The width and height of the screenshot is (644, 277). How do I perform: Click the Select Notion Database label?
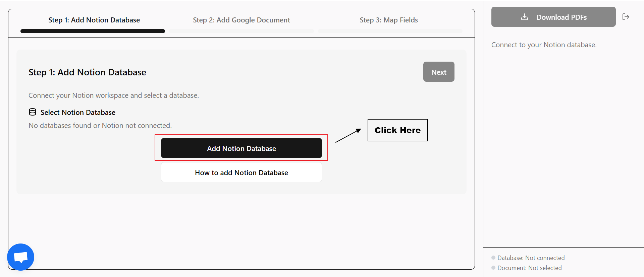78,113
